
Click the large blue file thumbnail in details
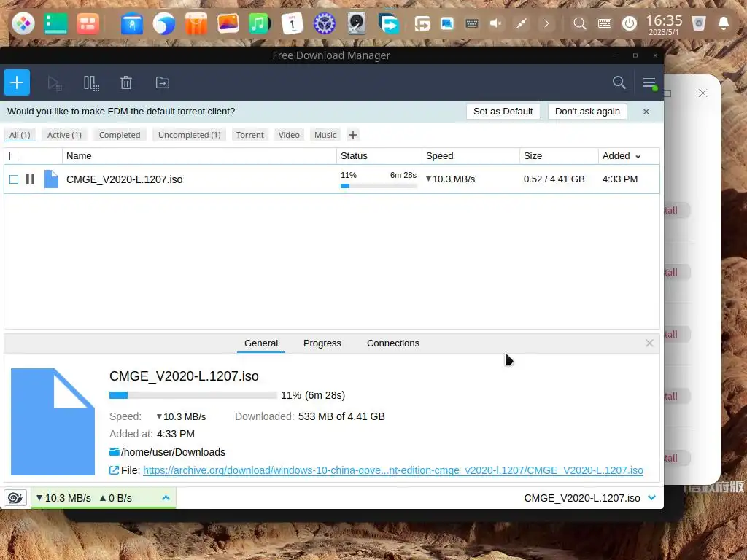pyautogui.click(x=53, y=421)
